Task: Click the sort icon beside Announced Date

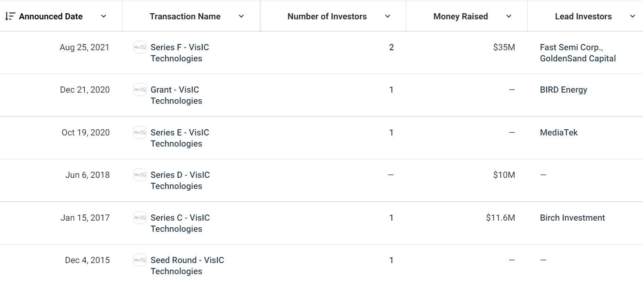Action: point(10,16)
